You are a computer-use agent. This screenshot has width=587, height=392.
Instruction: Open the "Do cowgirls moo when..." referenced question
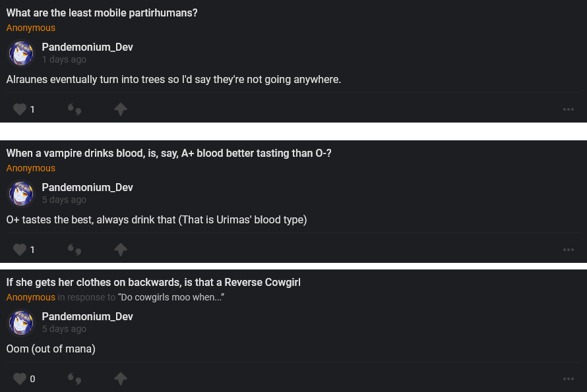[171, 297]
